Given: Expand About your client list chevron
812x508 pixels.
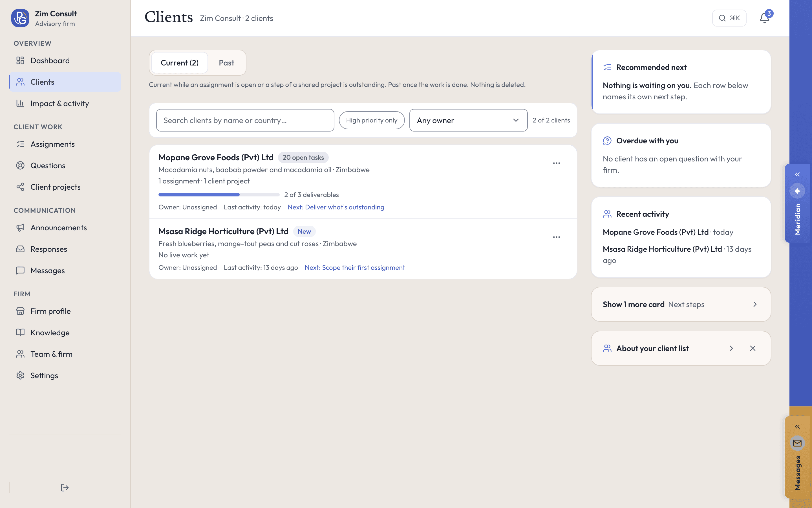Looking at the screenshot, I should [x=731, y=349].
